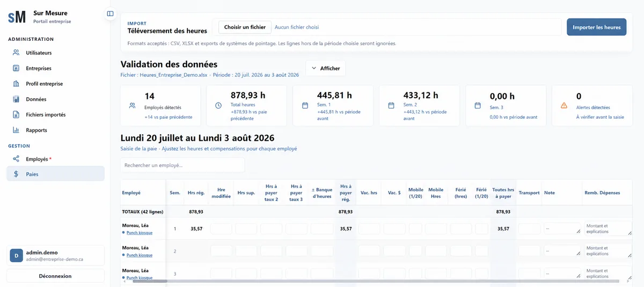Click Remb. Dépenses textarea in week 1 row
The image size is (644, 287).
[x=608, y=228]
